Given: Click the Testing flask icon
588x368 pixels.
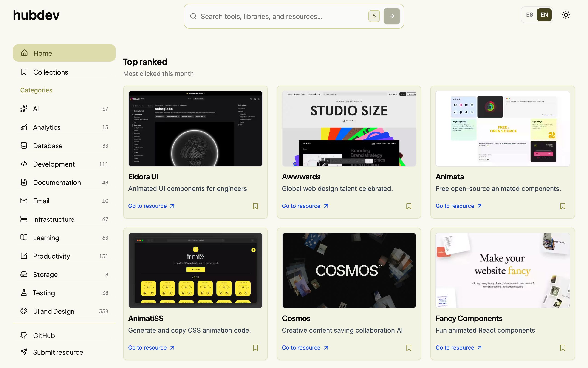Looking at the screenshot, I should [24, 293].
